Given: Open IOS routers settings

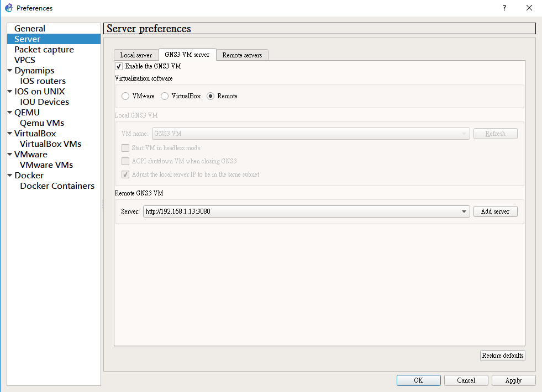Looking at the screenshot, I should pyautogui.click(x=43, y=81).
